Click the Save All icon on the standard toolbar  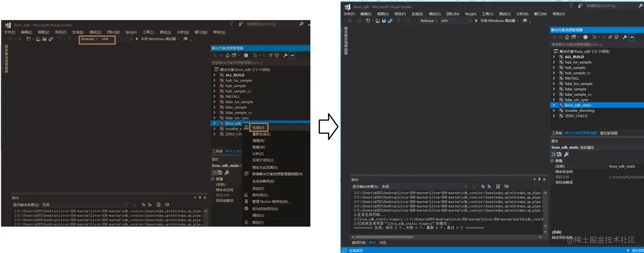(x=390, y=20)
